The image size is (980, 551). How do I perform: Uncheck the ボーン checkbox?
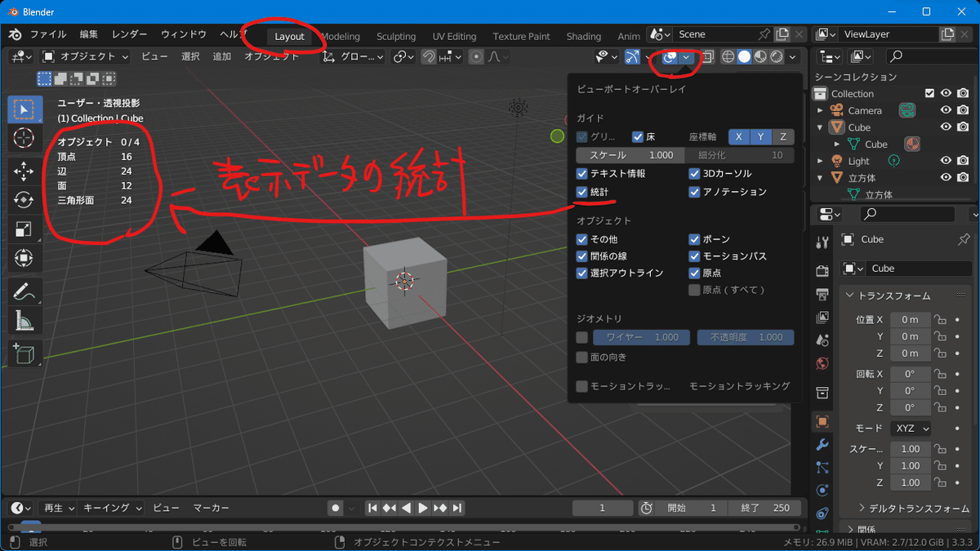click(695, 239)
